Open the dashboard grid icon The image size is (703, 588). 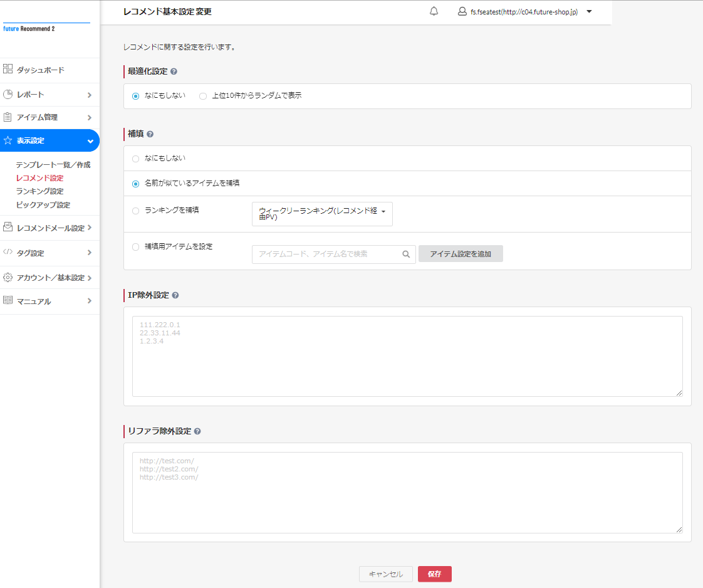[8, 68]
